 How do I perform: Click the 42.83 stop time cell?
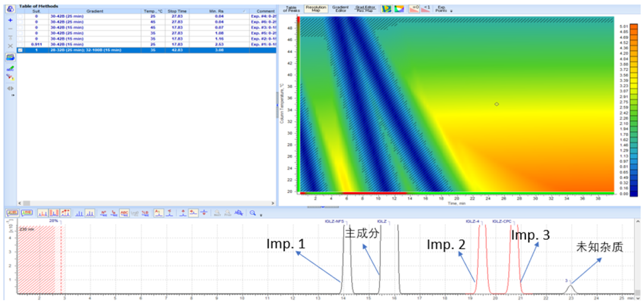[x=178, y=50]
